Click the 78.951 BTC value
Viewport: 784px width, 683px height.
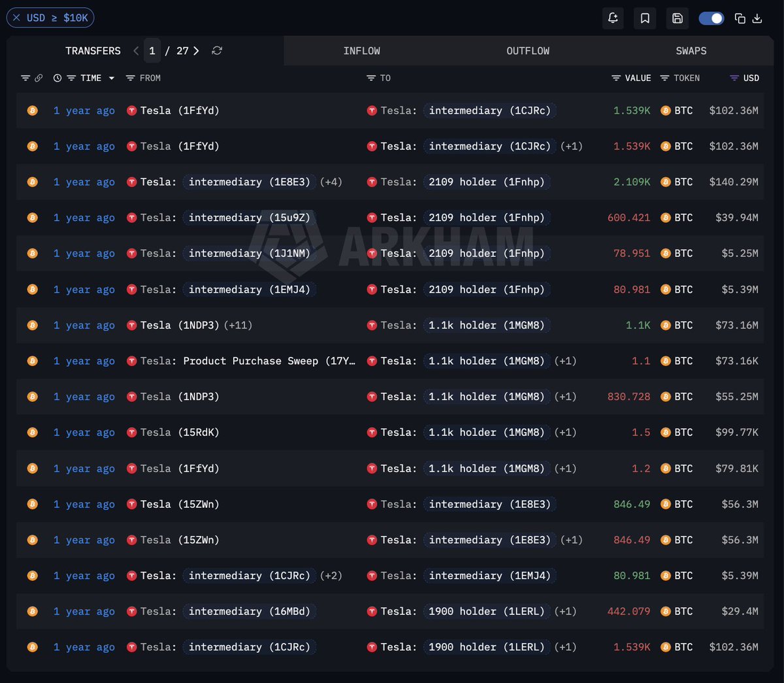point(632,254)
